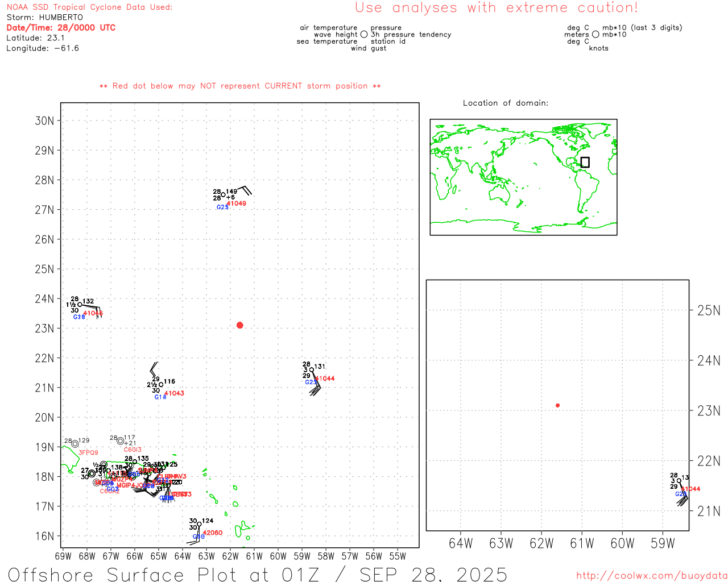
Task: Click the '3h pressure tendency' legend label
Action: click(x=411, y=35)
